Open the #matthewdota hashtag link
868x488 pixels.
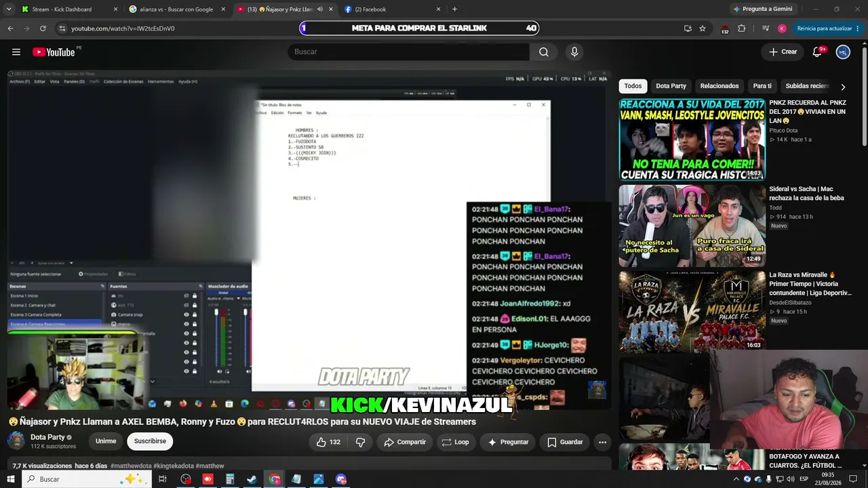pos(131,466)
